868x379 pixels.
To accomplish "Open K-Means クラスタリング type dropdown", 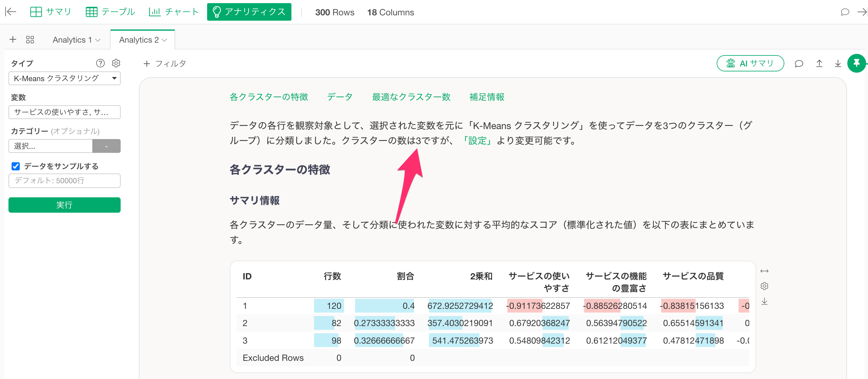I will point(64,79).
